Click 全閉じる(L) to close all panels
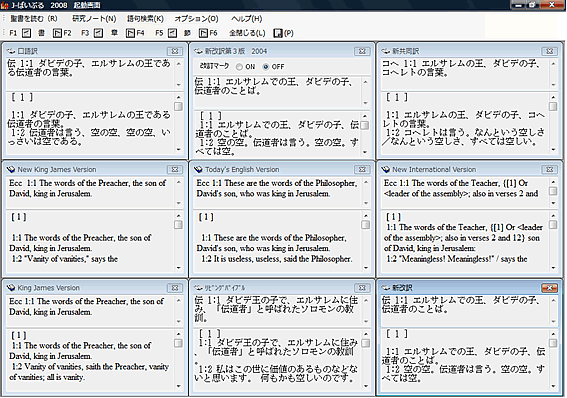 pyautogui.click(x=247, y=33)
